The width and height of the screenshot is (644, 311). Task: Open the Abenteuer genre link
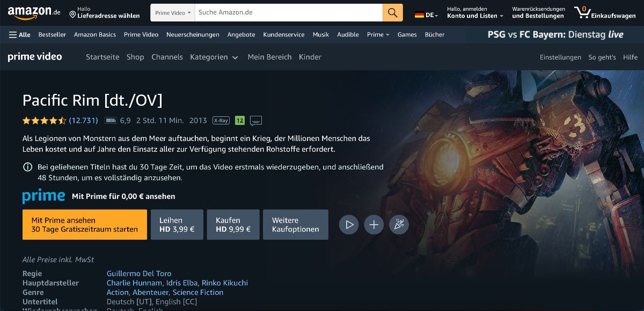[151, 292]
